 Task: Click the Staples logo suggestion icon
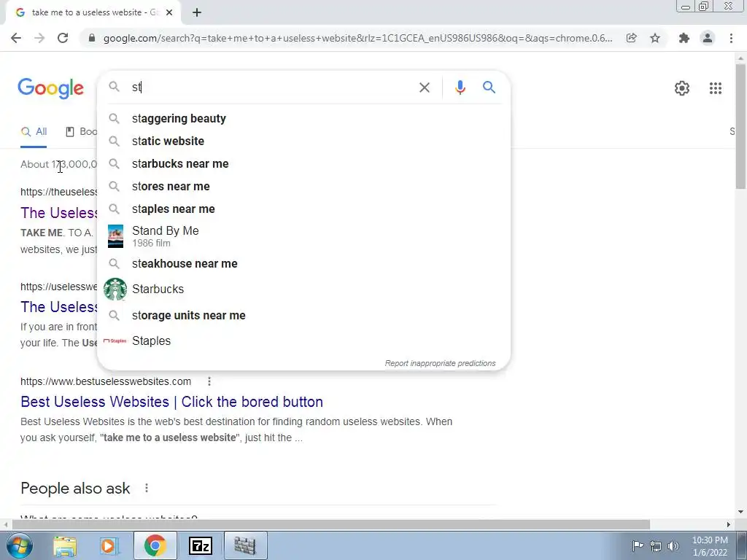coord(115,341)
